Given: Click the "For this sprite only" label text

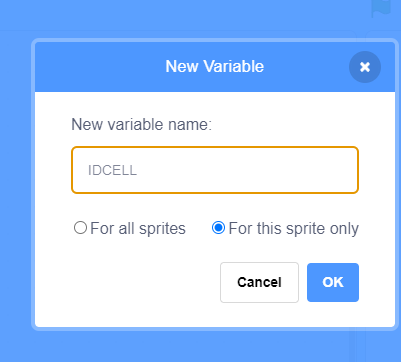Looking at the screenshot, I should [x=294, y=229].
